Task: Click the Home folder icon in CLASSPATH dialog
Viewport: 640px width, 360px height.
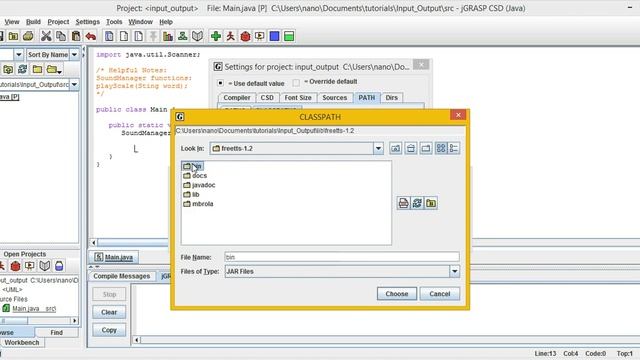Action: tap(411, 148)
